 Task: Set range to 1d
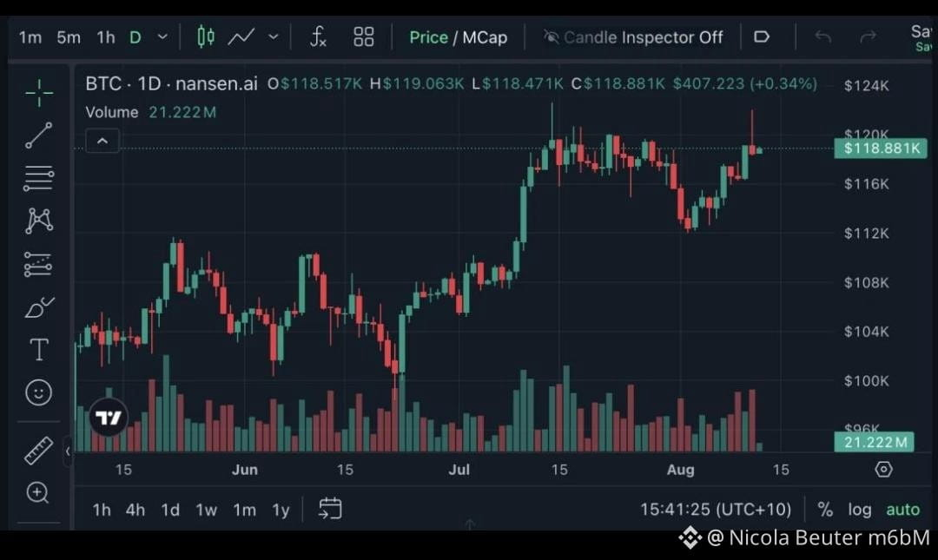170,509
